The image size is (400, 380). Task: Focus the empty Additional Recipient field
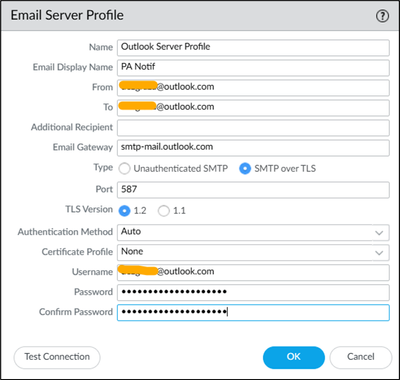253,128
